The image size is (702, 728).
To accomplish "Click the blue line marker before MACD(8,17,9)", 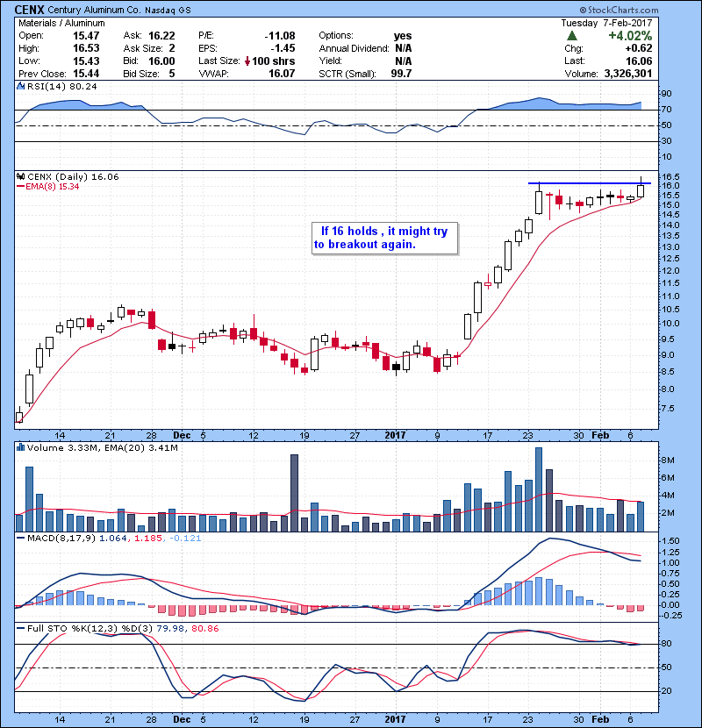I will [20, 539].
